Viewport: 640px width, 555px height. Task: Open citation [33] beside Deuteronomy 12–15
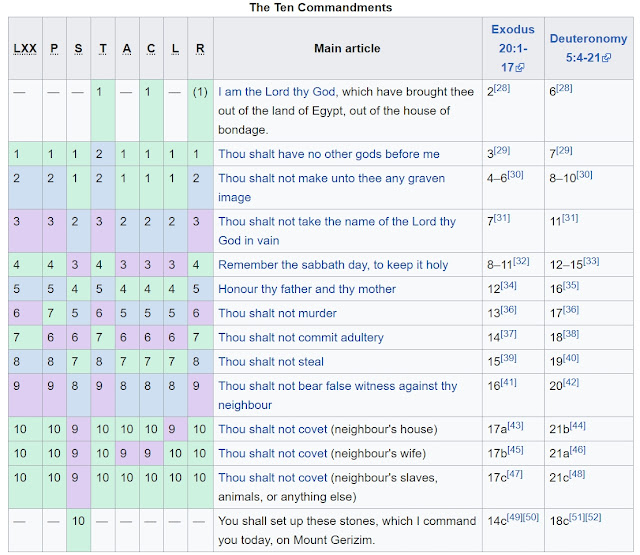(x=591, y=261)
